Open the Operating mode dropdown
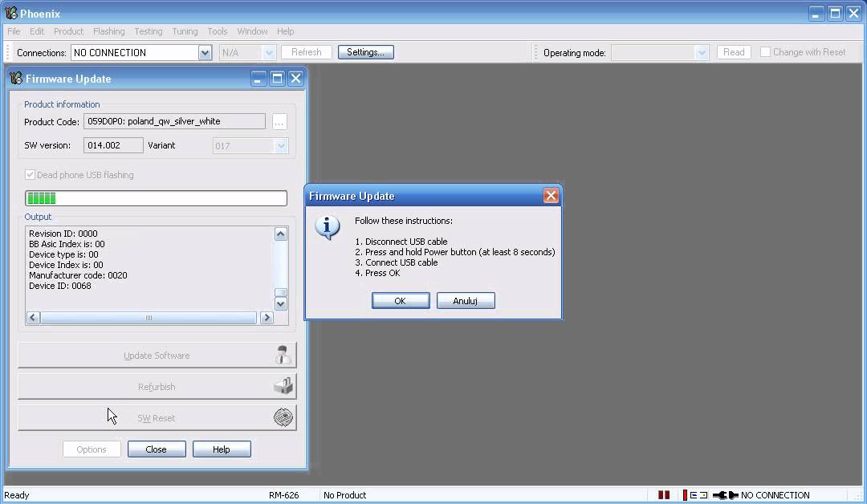 click(x=701, y=52)
